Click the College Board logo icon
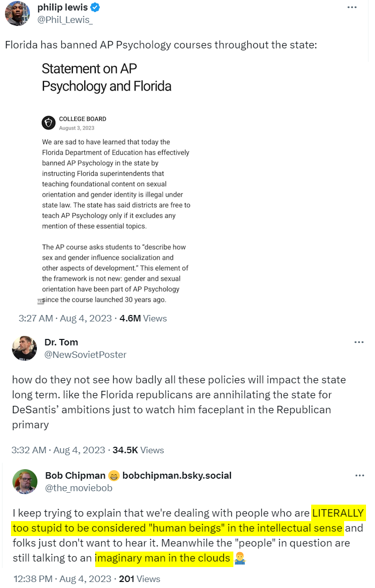 tap(48, 123)
